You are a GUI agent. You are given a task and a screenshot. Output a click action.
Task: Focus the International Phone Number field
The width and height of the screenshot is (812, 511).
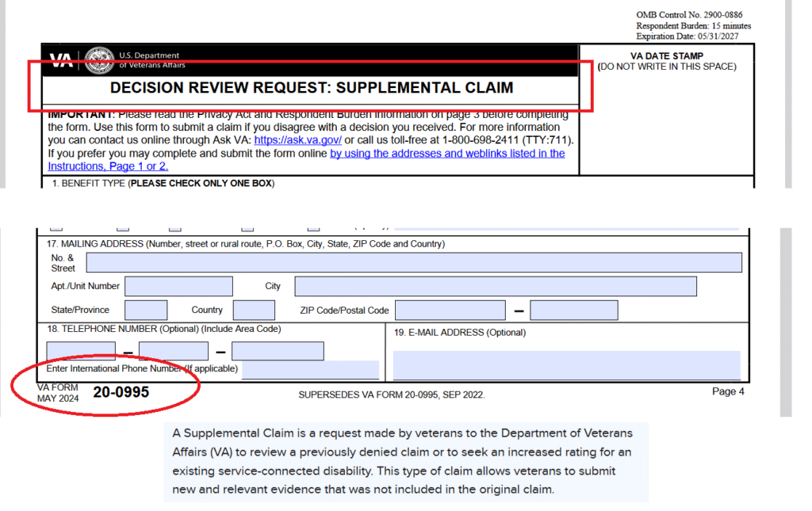tap(310, 369)
